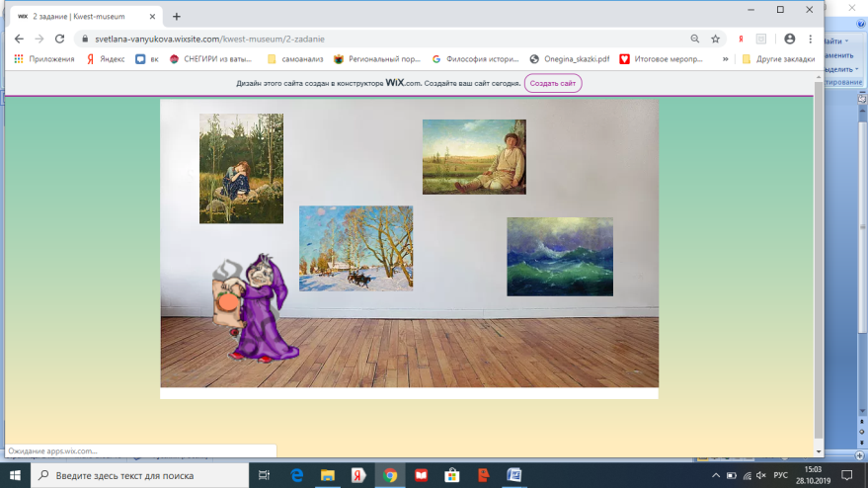
Task: Click the Yandex extension icon in toolbar
Action: [741, 39]
